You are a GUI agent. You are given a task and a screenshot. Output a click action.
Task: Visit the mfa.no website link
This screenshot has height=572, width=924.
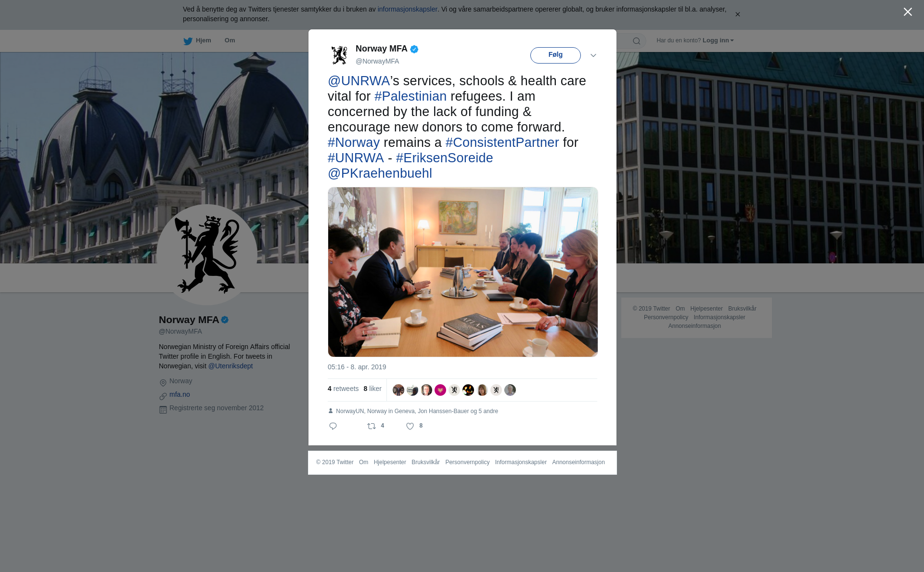(x=180, y=394)
